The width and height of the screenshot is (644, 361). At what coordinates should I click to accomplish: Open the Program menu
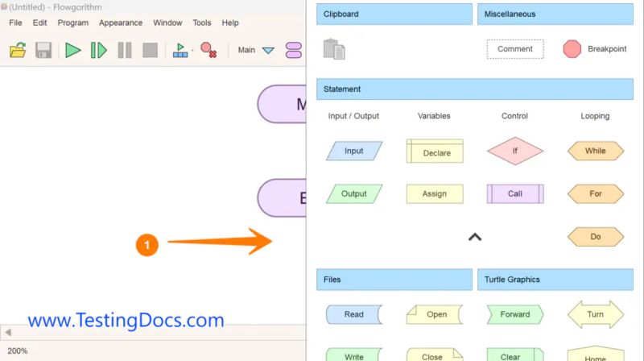[x=72, y=23]
